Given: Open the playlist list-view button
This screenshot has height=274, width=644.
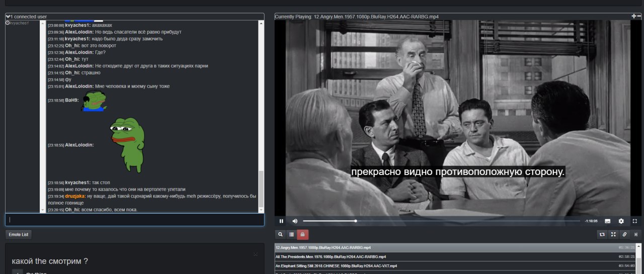Looking at the screenshot, I should (x=291, y=234).
